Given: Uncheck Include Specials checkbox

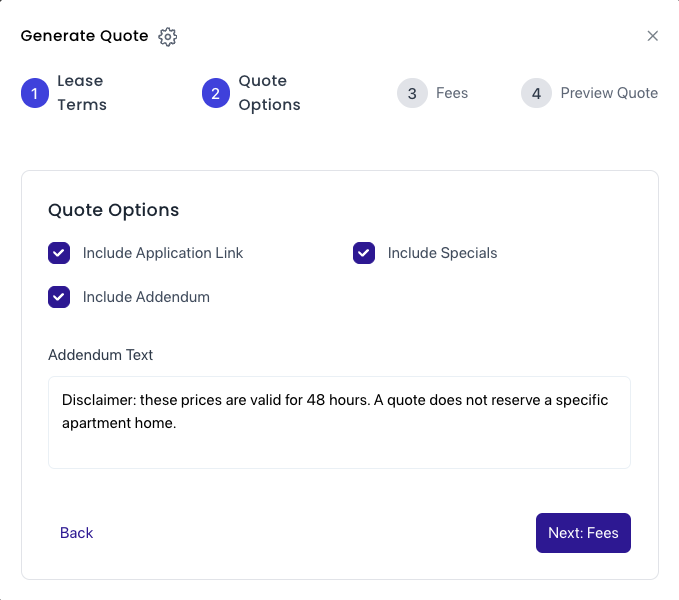Looking at the screenshot, I should click(364, 253).
